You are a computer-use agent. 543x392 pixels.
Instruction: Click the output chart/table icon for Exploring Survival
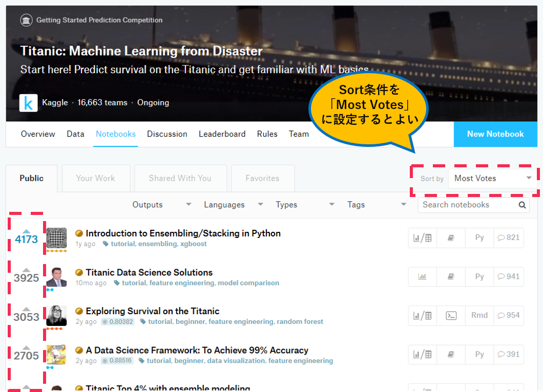(x=422, y=316)
